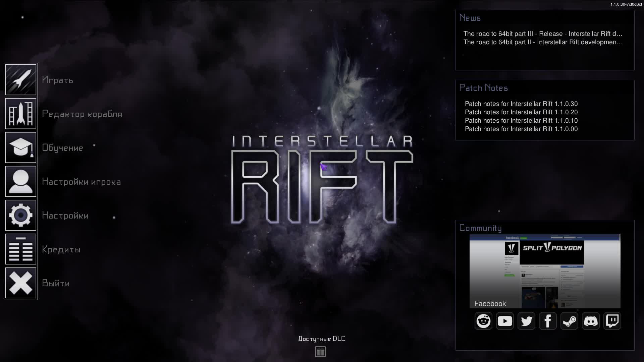Open the road to 64bit part II
The image size is (644, 362).
pos(543,42)
